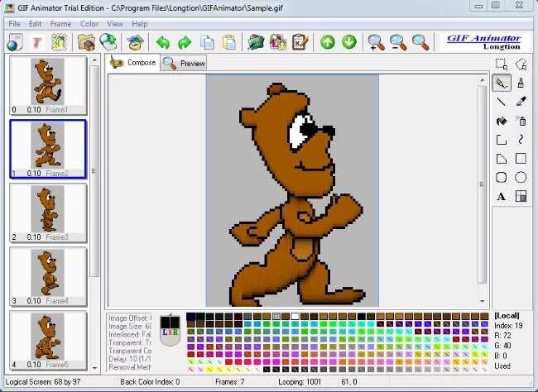Select the paint bucket fill tool
Screen dimensions: 538x392
pos(502,121)
